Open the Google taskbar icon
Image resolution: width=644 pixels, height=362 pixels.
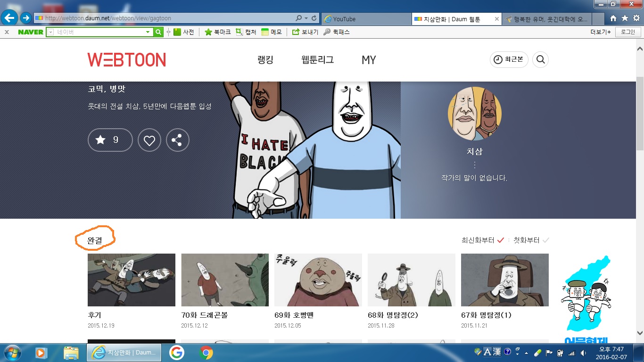pos(177,353)
